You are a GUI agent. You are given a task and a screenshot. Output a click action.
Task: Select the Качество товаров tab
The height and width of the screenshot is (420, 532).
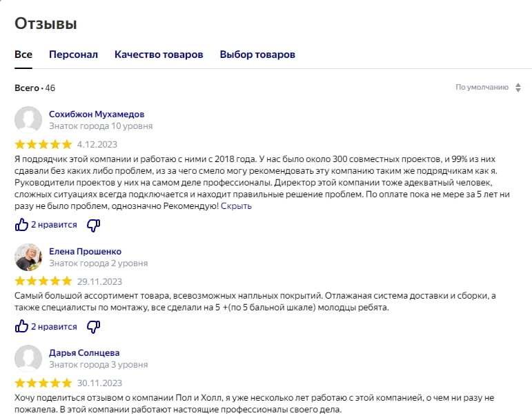[x=159, y=54]
